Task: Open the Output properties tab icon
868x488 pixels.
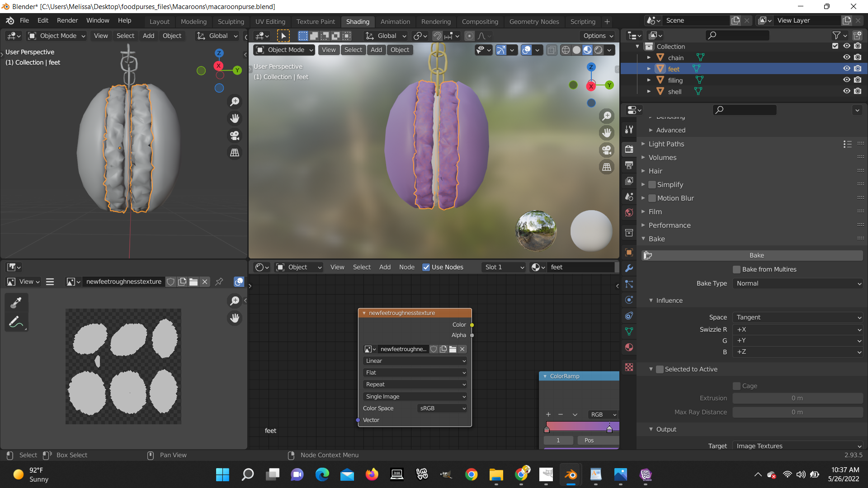Action: point(629,165)
